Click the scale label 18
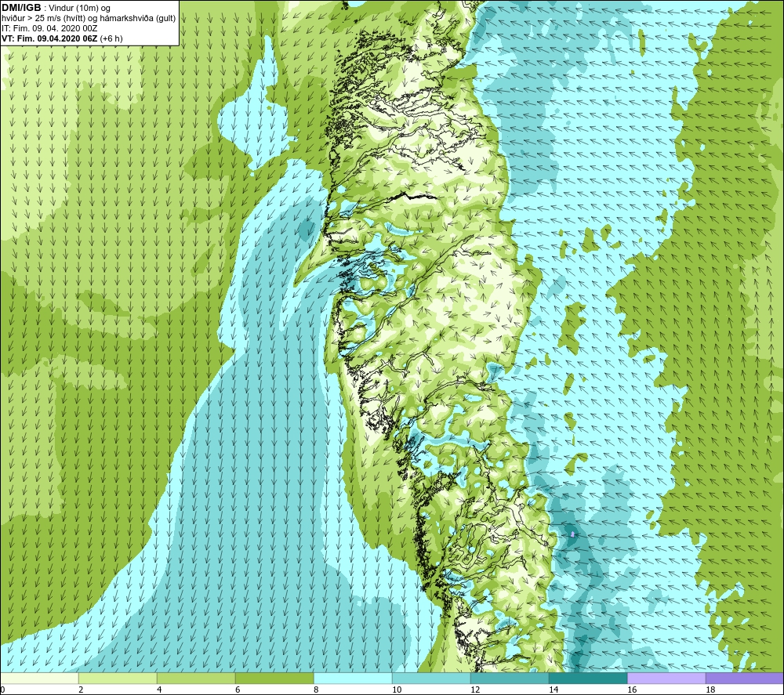 pyautogui.click(x=710, y=690)
